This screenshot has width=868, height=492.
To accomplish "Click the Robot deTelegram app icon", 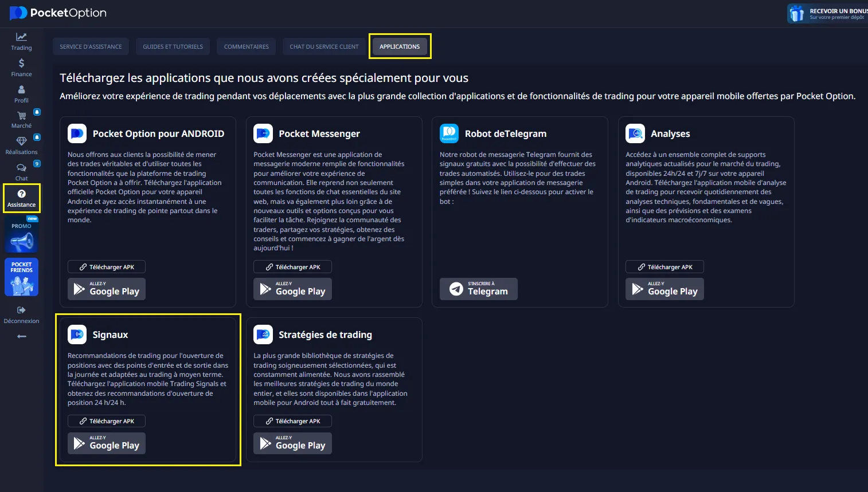I will click(x=449, y=133).
